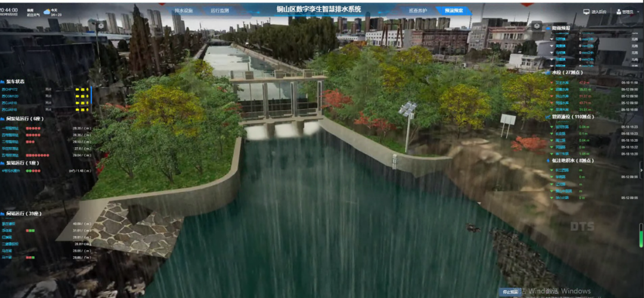The width and height of the screenshot is (644, 298).
Task: Click the 20:44:00 clock display
Action: coord(8,10)
